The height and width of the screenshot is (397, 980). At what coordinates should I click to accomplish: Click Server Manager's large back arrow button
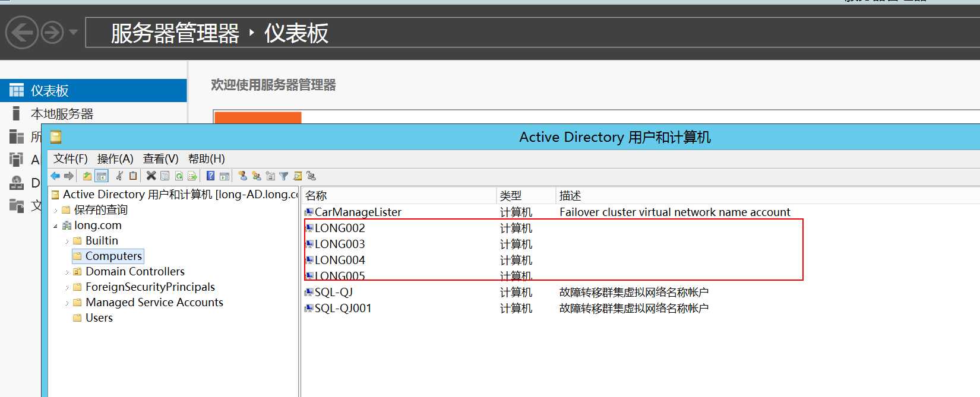coord(22,32)
